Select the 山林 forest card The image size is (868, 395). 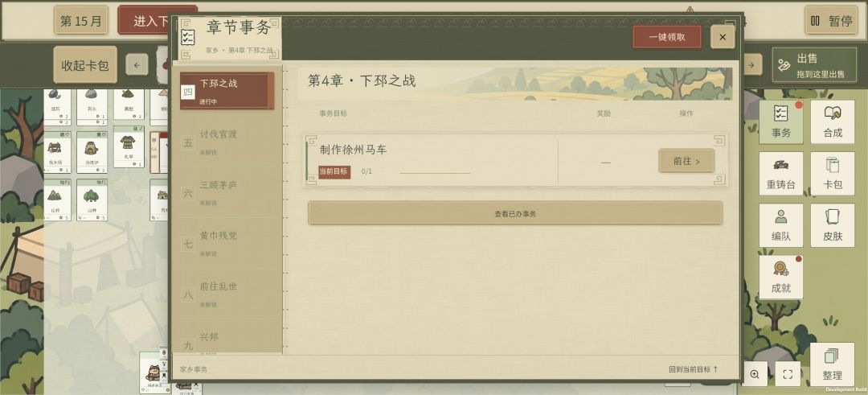tap(92, 200)
